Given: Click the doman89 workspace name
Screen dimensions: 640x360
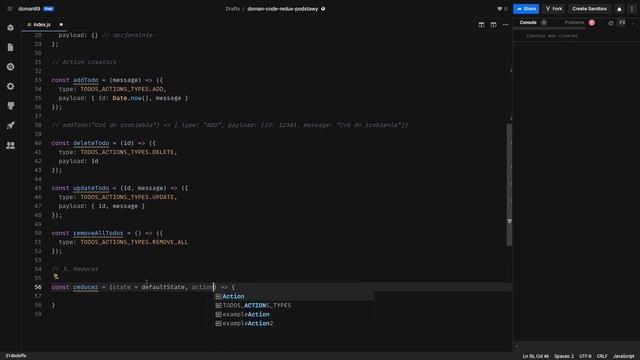Looking at the screenshot, I should click(x=29, y=9).
